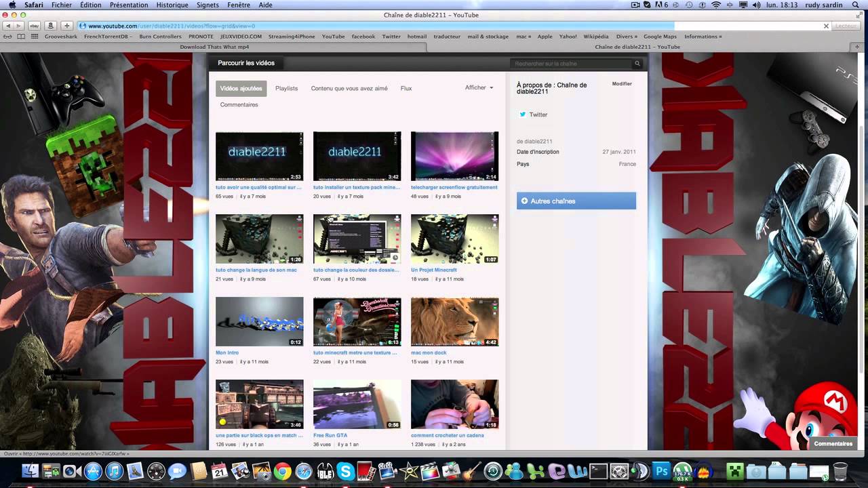Open the Wikipédia bookmark
Screen dimensions: 868x488
click(x=596, y=37)
